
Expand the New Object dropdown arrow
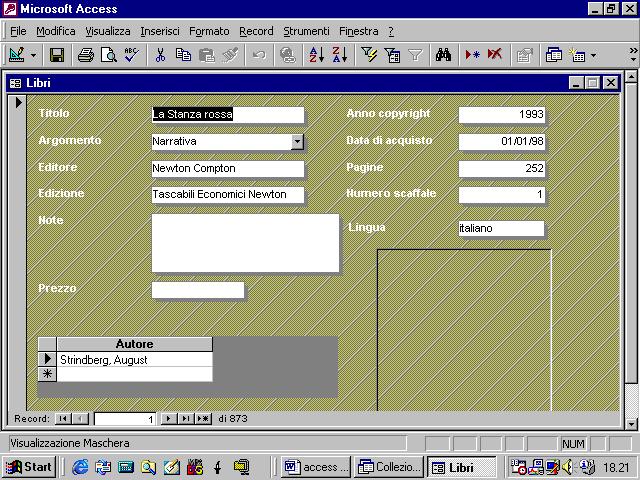pyautogui.click(x=593, y=55)
